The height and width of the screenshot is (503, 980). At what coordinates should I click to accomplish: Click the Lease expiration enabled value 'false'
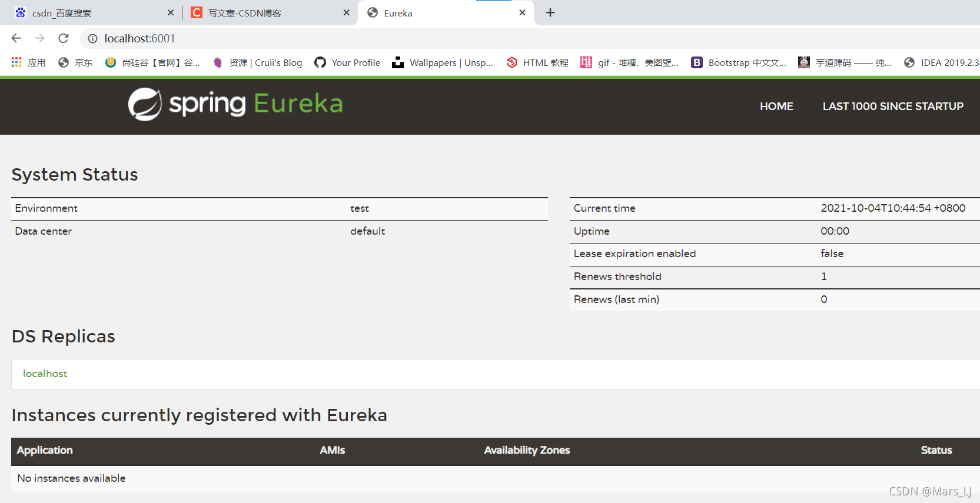(832, 254)
